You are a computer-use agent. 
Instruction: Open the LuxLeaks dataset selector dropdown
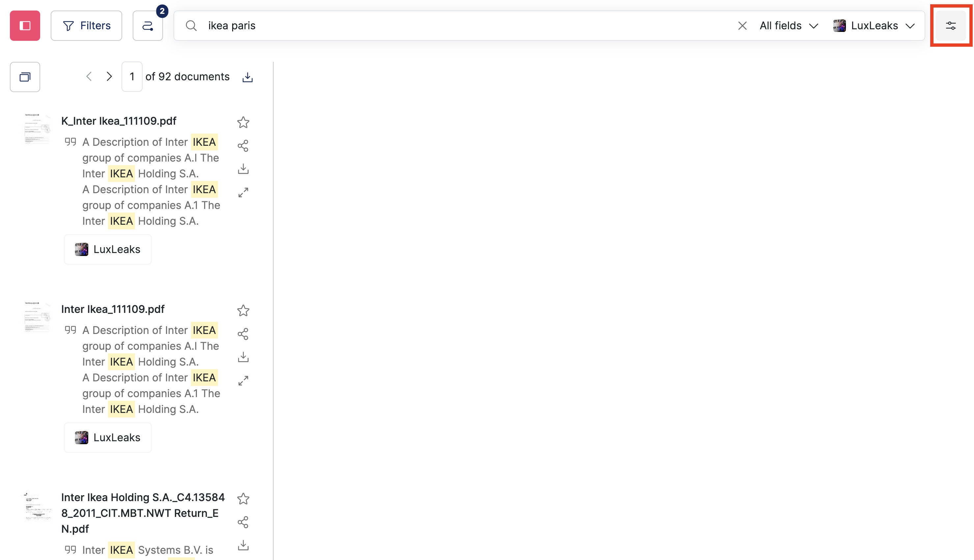[x=875, y=25]
